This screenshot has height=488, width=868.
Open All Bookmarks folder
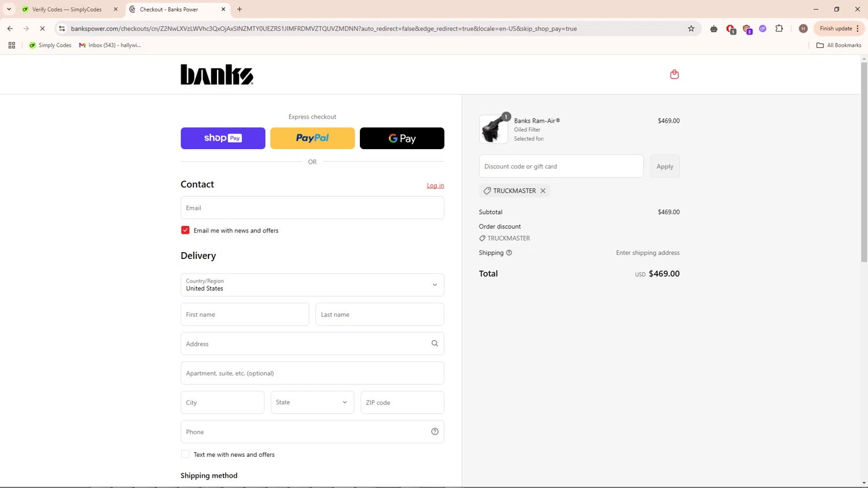[x=838, y=45]
